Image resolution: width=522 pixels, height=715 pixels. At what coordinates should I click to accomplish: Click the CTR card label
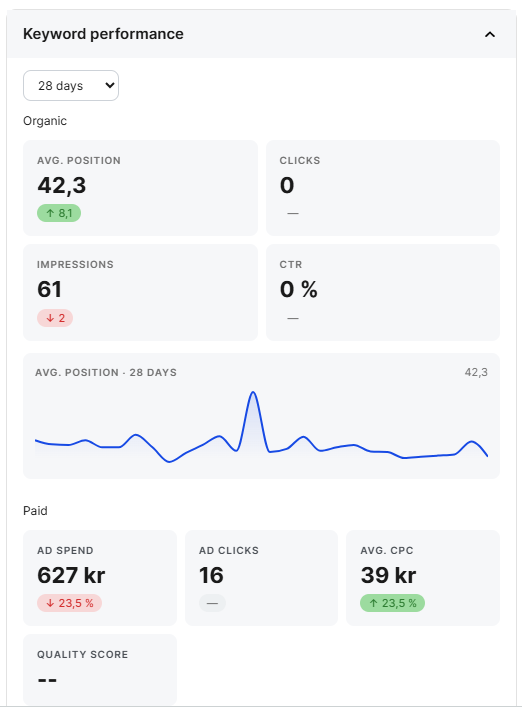click(x=291, y=264)
